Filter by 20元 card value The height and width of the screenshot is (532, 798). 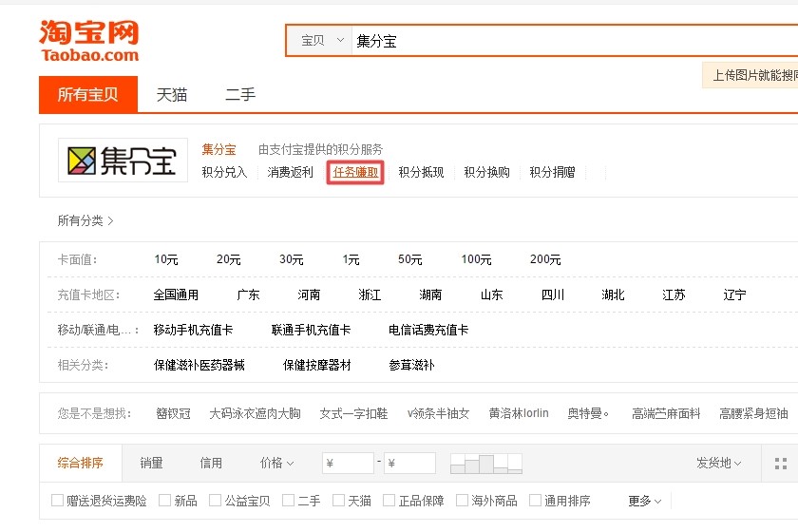click(x=229, y=259)
